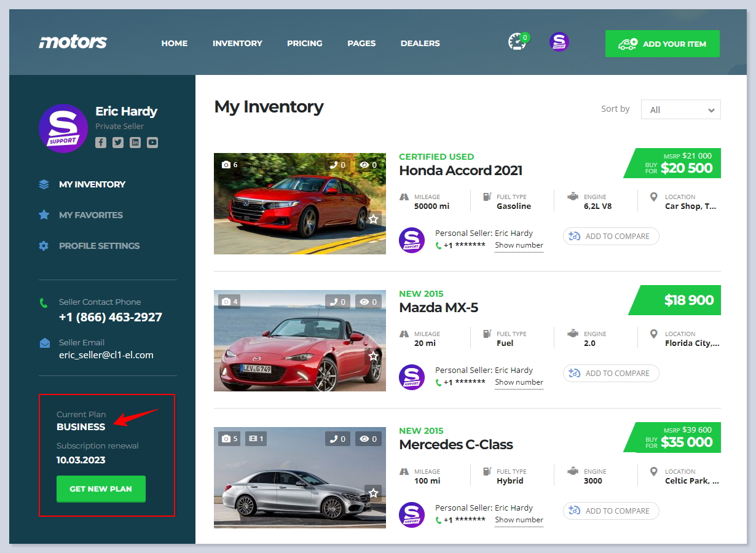Screen dimensions: 756x553
Task: Click the seller avatar on Mazda MX-5 listing
Action: tap(412, 377)
